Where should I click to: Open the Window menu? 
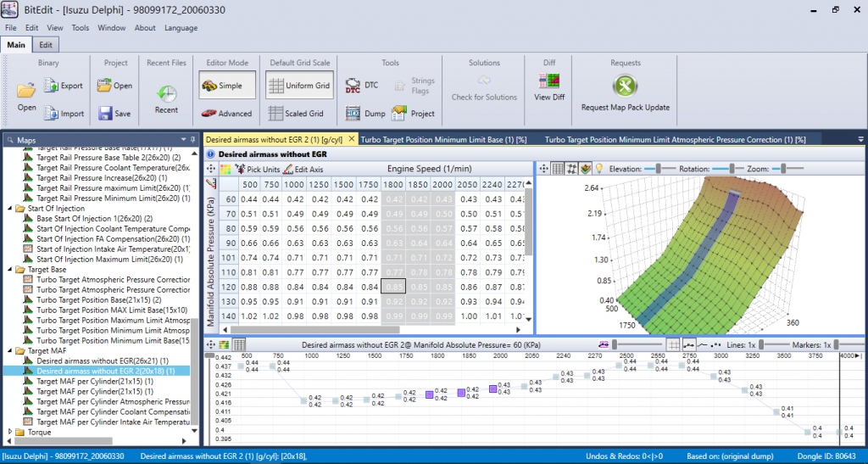coord(112,28)
